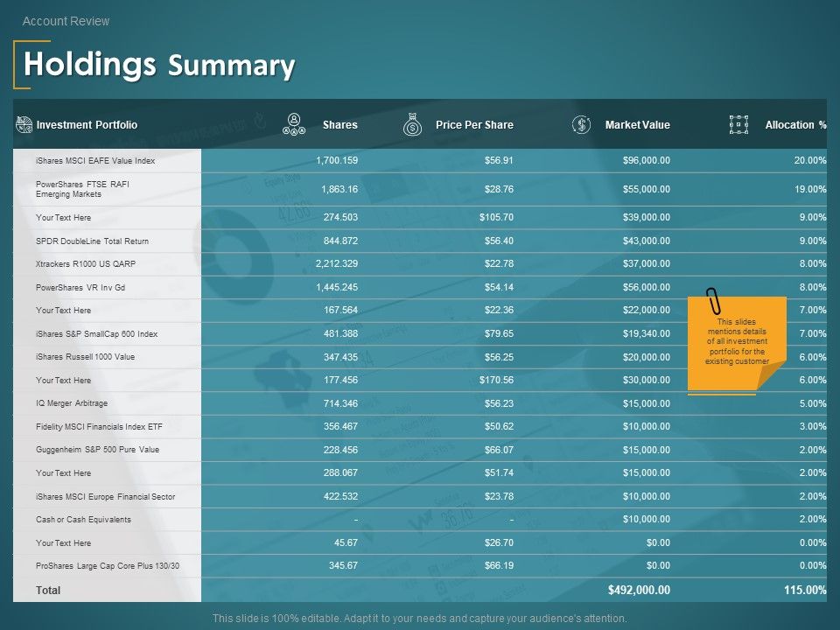
Task: Click the $492,000.00 total market value
Action: 639,591
